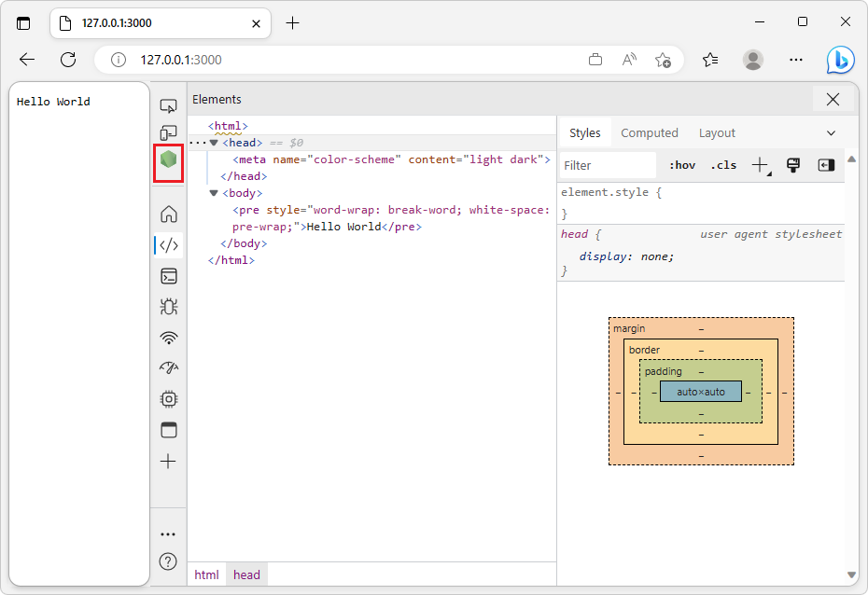The height and width of the screenshot is (595, 868).
Task: Toggle rendering emulations paintbrush icon
Action: (792, 165)
